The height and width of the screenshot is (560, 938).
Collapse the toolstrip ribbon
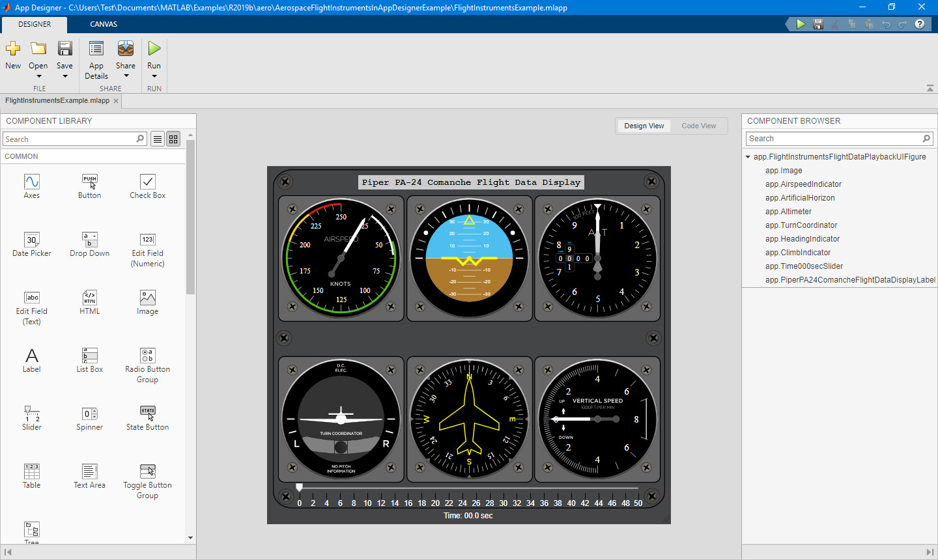(x=930, y=88)
